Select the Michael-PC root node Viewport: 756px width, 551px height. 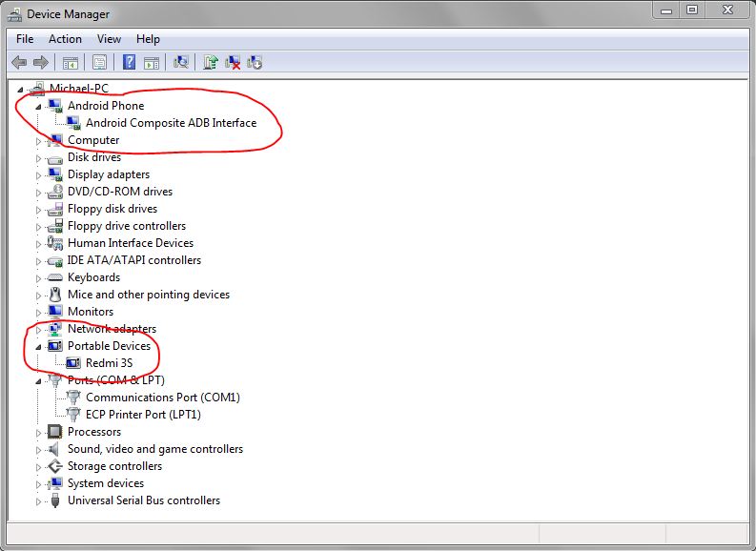click(x=85, y=89)
